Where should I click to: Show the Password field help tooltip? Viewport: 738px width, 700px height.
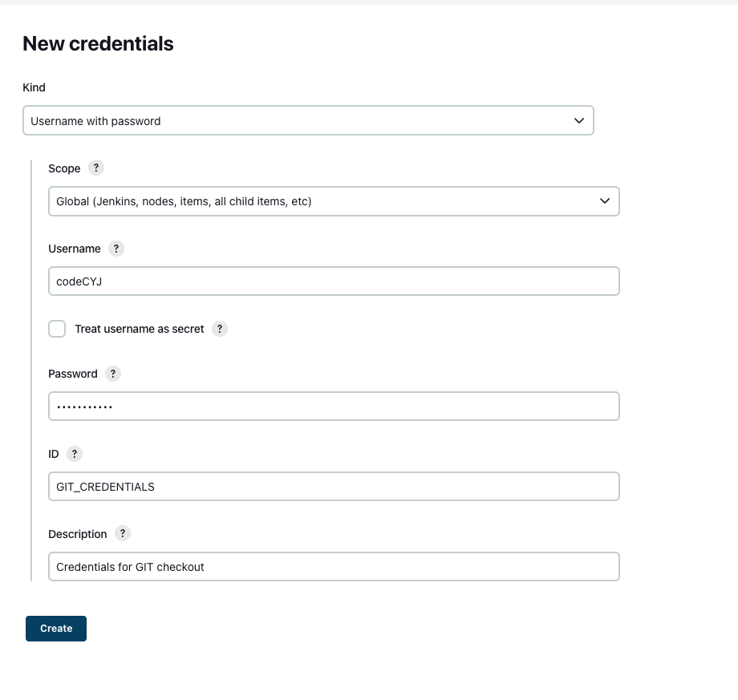point(113,374)
